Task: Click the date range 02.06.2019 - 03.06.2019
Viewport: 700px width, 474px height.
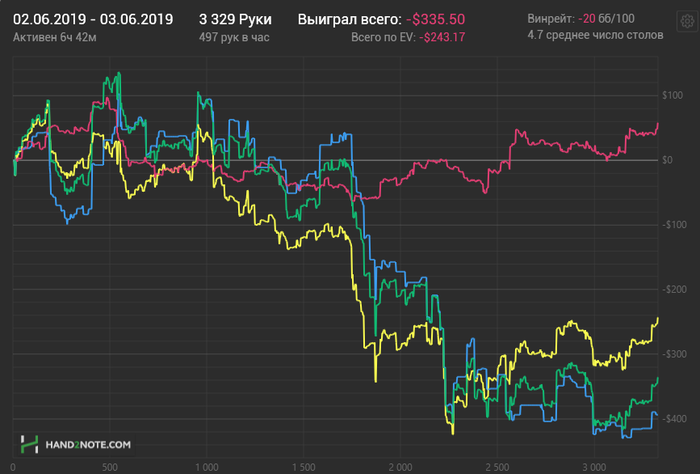Action: 93,20
